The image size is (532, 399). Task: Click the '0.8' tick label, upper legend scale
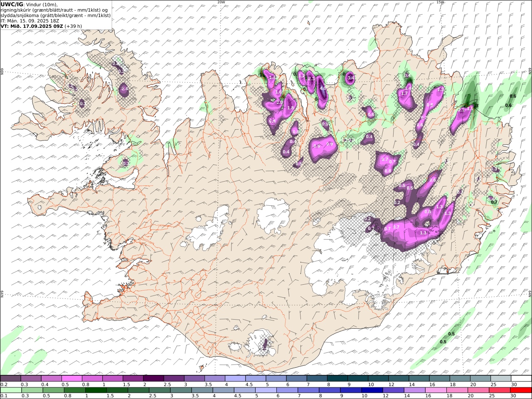coord(85,385)
